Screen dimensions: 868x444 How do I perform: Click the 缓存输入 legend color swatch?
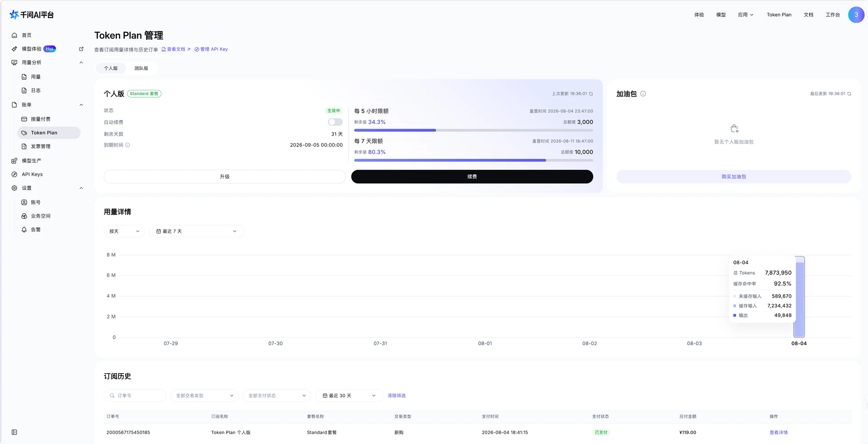735,306
